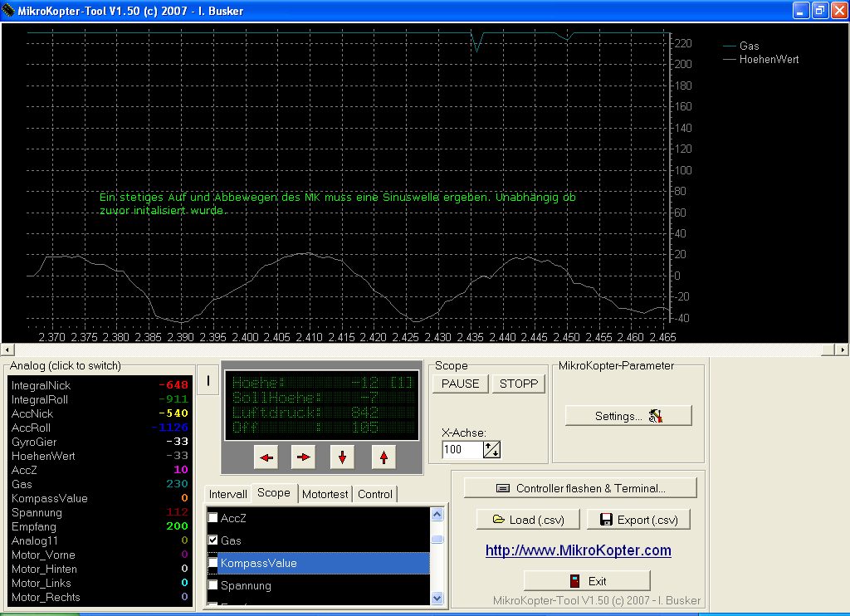Click Load (.csv) folder icon button

point(528,520)
